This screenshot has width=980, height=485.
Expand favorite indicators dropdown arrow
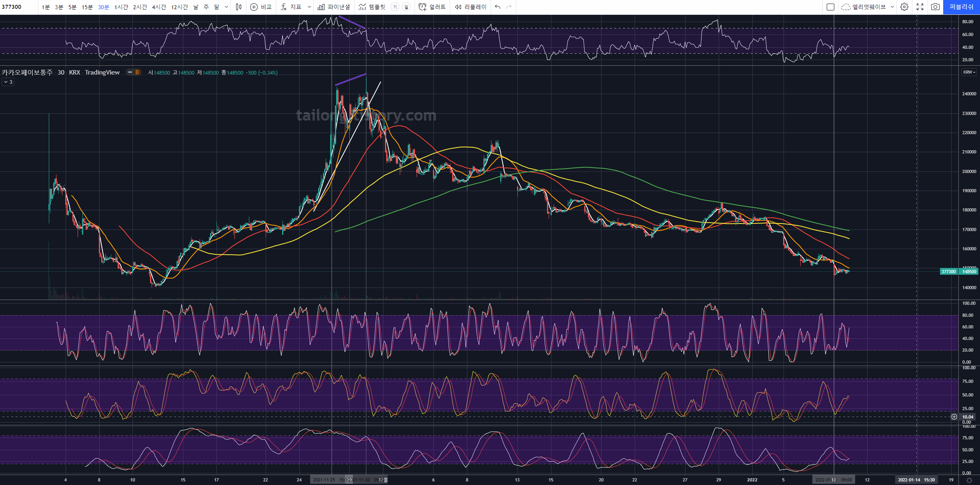click(x=309, y=7)
